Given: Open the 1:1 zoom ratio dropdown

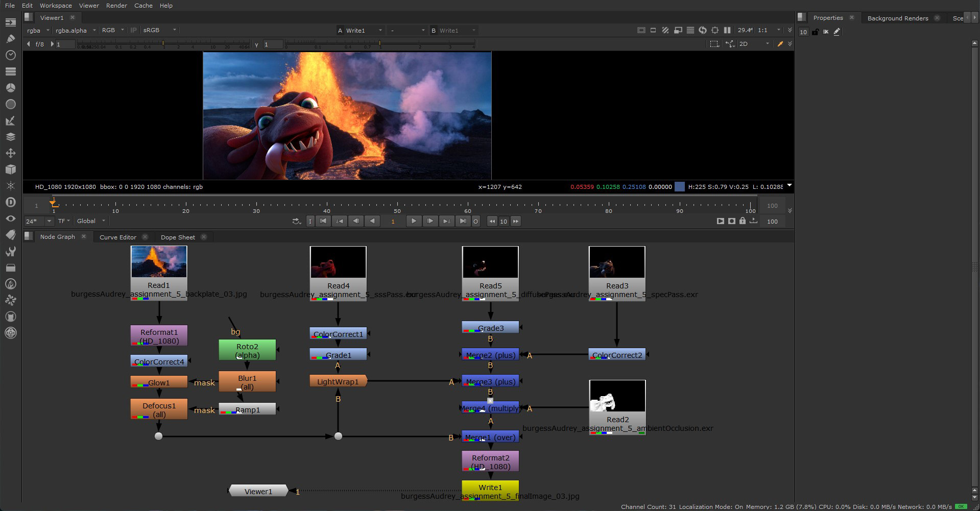Looking at the screenshot, I should [x=769, y=30].
